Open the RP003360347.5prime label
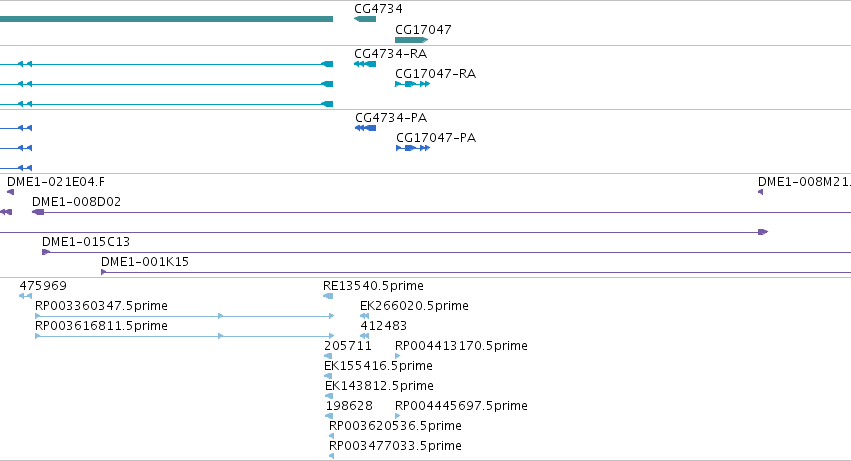851x461 pixels. [x=101, y=306]
